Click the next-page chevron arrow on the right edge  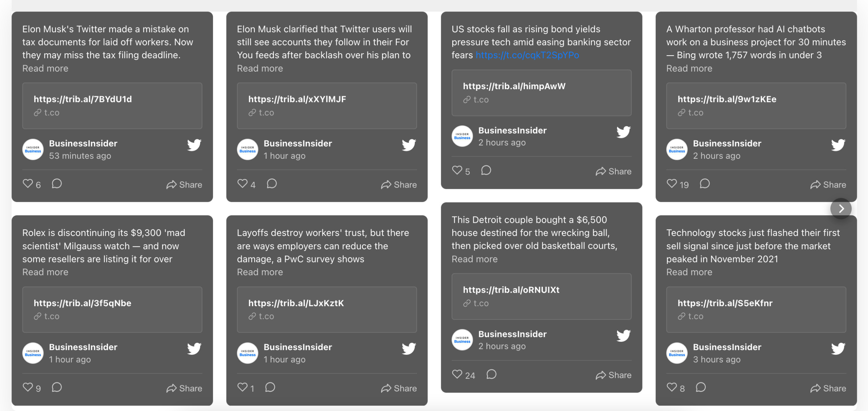(x=841, y=209)
